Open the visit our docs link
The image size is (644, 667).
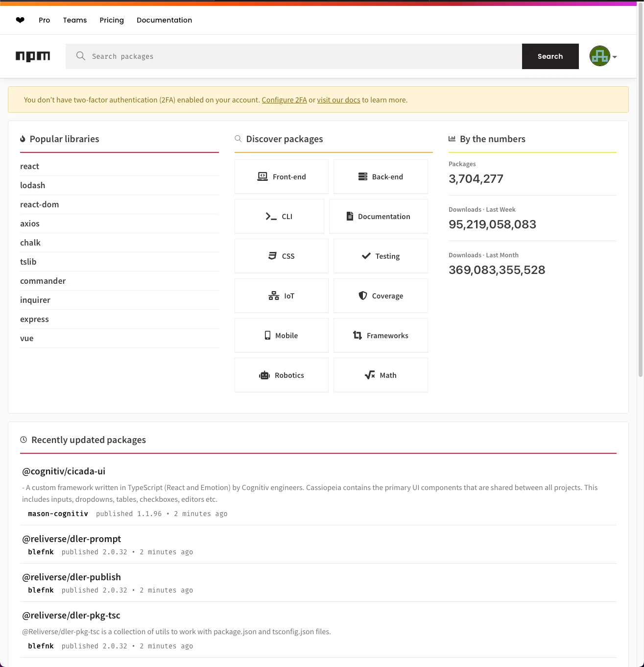click(x=338, y=100)
